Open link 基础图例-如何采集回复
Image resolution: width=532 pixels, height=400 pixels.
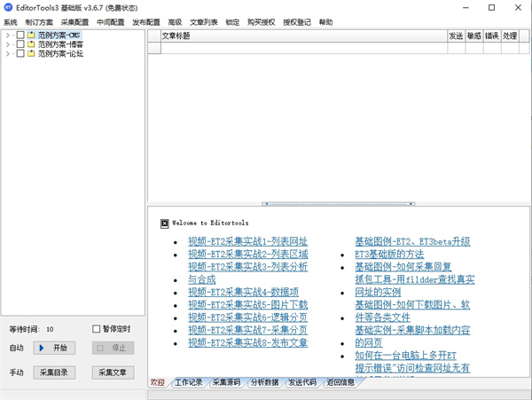coord(403,267)
